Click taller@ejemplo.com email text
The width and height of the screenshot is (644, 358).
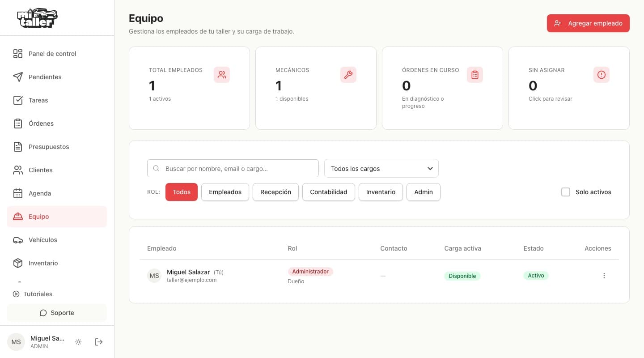pyautogui.click(x=192, y=280)
